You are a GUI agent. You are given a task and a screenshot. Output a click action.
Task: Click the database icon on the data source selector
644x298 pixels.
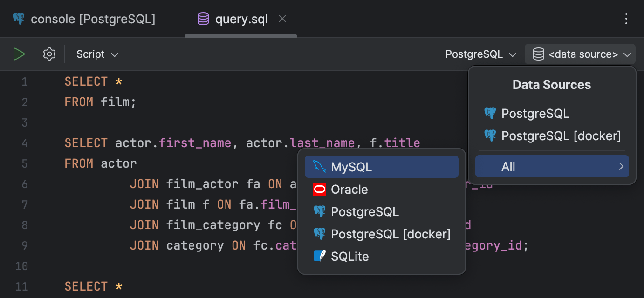click(x=538, y=54)
